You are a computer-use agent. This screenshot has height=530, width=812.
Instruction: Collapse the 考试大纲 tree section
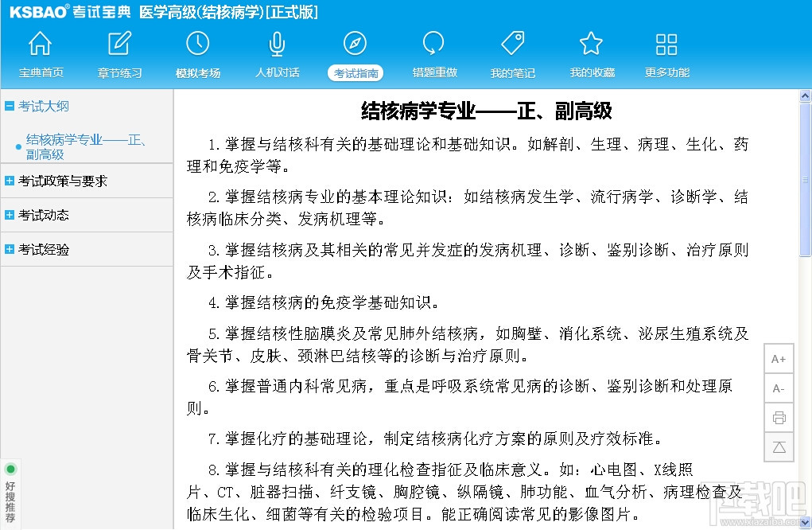(x=10, y=106)
